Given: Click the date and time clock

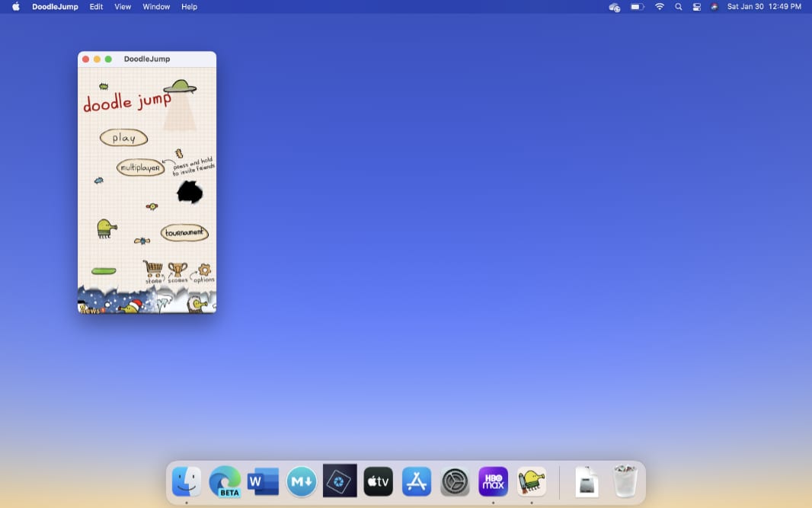Looking at the screenshot, I should tap(764, 7).
